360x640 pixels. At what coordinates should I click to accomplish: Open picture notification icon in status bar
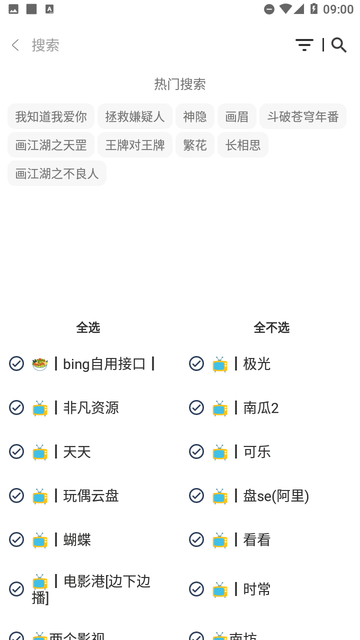click(x=13, y=9)
